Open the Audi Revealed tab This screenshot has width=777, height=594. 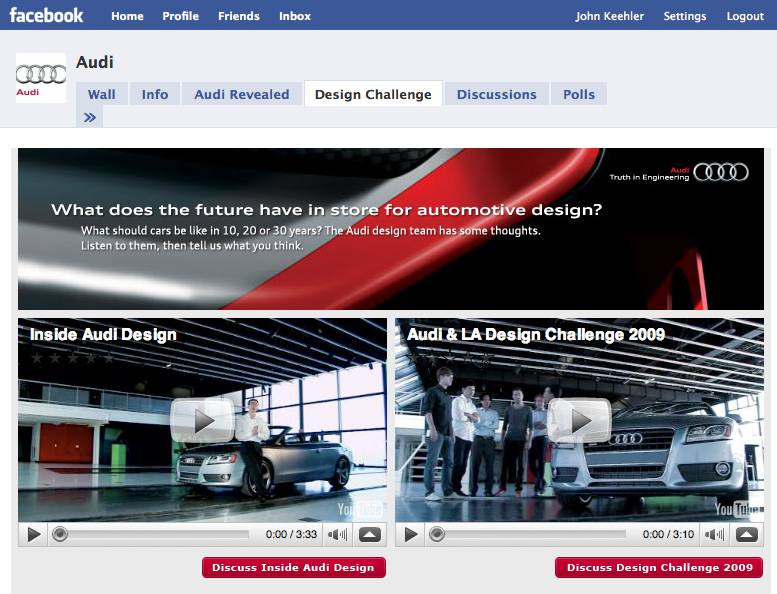pos(242,94)
